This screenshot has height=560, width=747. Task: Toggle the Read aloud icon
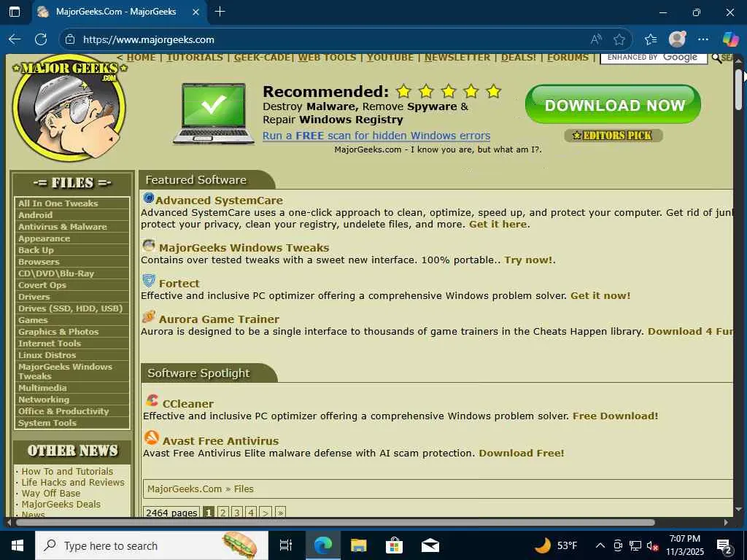pos(596,39)
